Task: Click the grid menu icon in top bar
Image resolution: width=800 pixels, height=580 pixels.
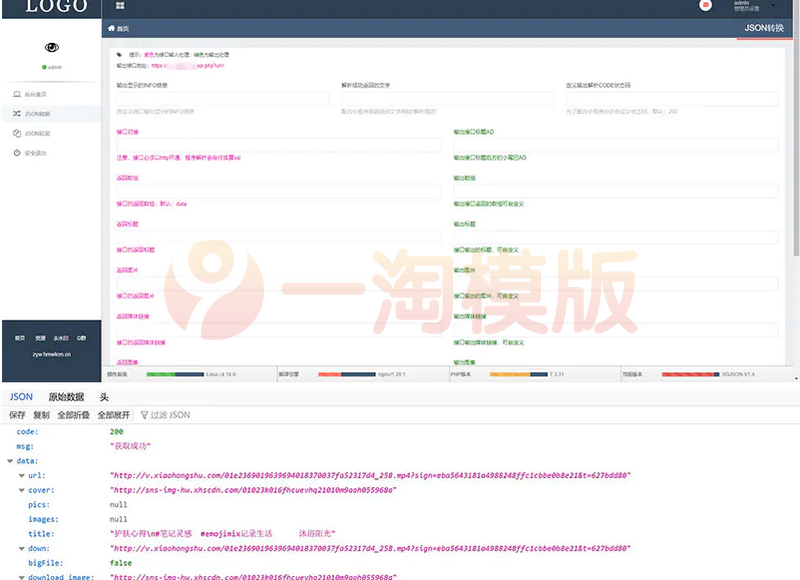Action: click(x=120, y=6)
